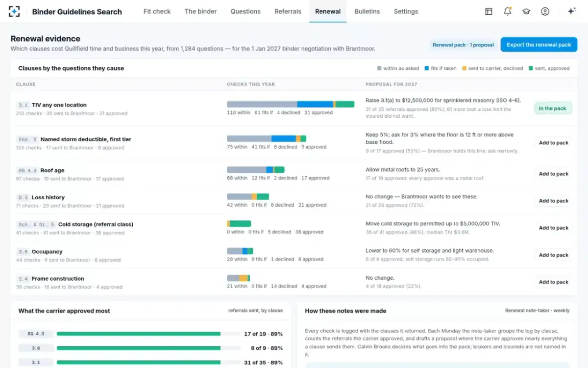
Task: Click the Named storm deductible checks bar
Action: [267, 139]
